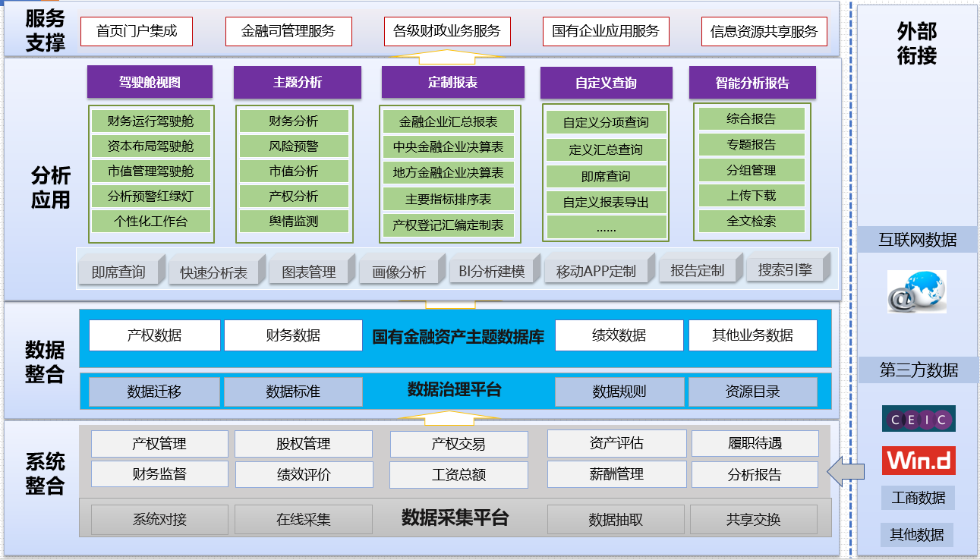The width and height of the screenshot is (980, 560).
Task: Click the 工商数据 label
Action: [x=918, y=498]
